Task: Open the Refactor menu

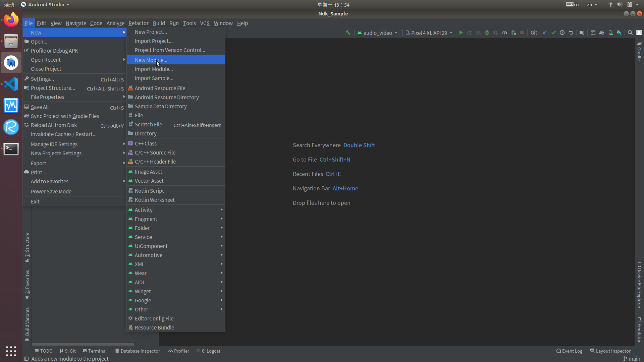Action: coord(138,23)
